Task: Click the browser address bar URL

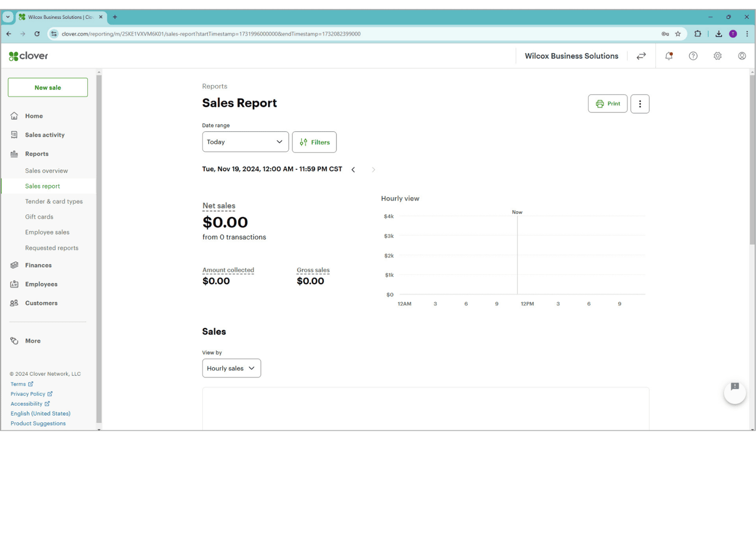Action: click(x=211, y=34)
